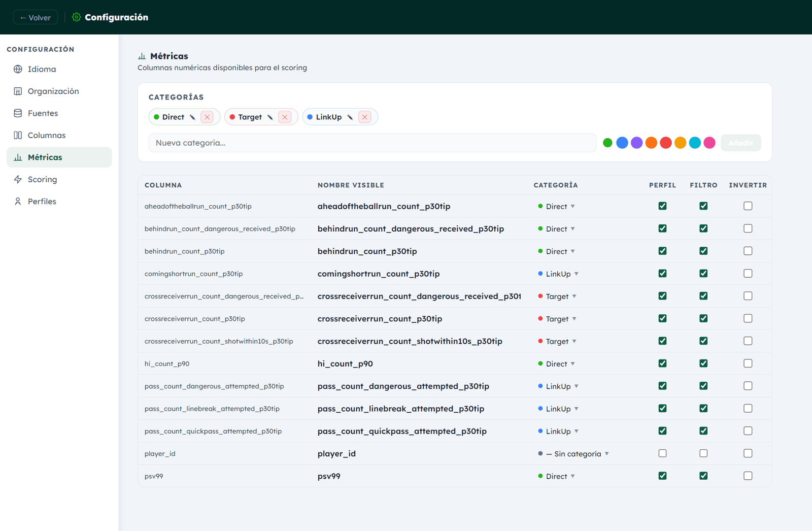Click the NOMBRE VISIBLE table header
812x531 pixels.
click(x=351, y=185)
